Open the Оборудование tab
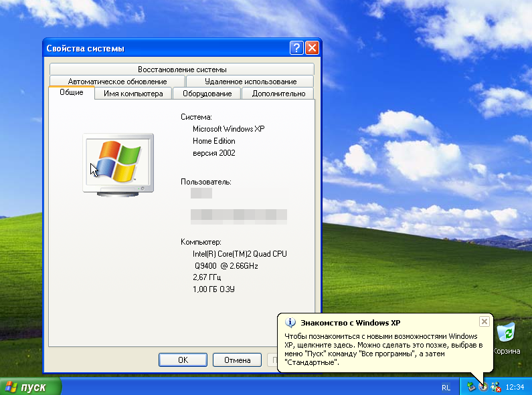Screen dimensions: 532x395 pyautogui.click(x=207, y=94)
